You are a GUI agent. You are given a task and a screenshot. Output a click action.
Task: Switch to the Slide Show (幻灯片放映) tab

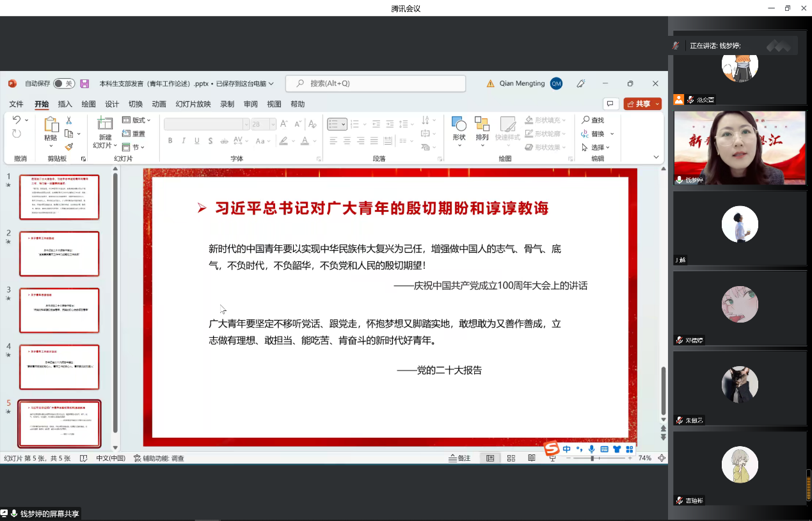(x=193, y=104)
